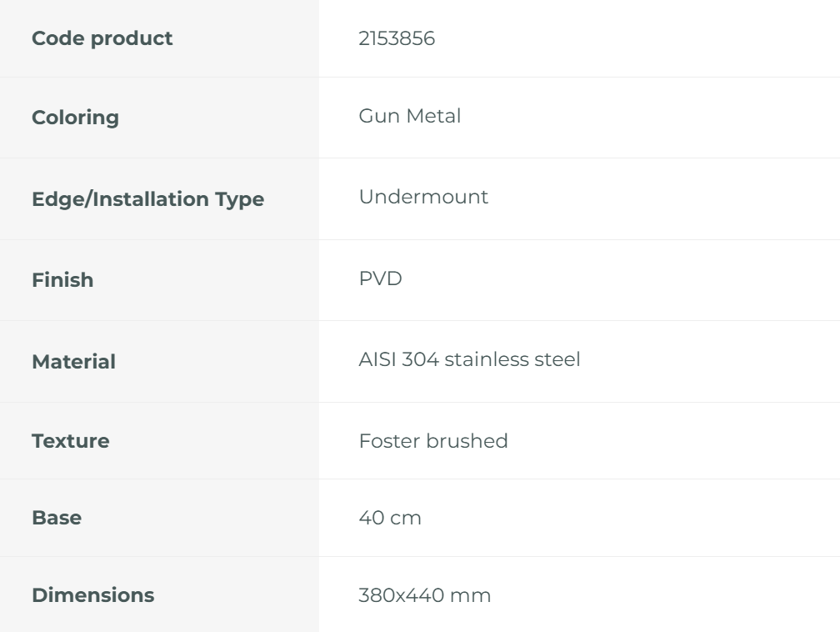Click the 'Finish' row label
Viewport: 840px width, 632px height.
tap(62, 280)
